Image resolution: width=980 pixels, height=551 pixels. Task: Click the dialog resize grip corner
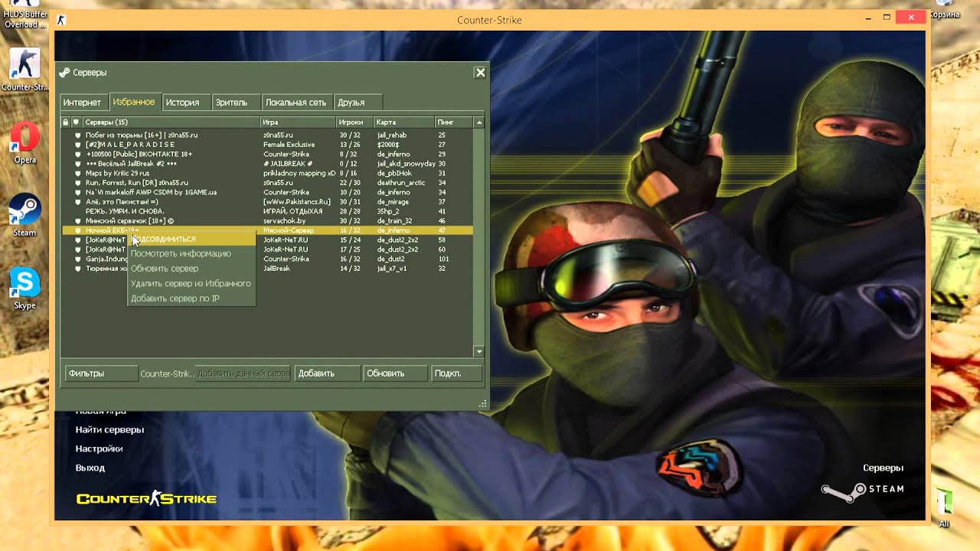(483, 404)
